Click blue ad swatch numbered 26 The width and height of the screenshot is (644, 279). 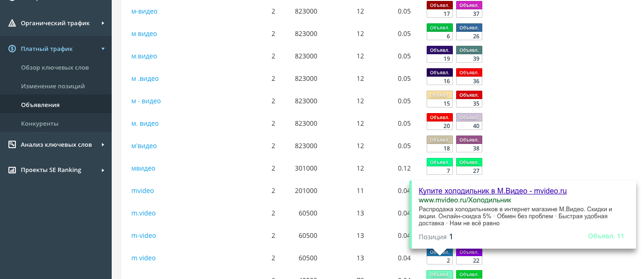pos(469,32)
